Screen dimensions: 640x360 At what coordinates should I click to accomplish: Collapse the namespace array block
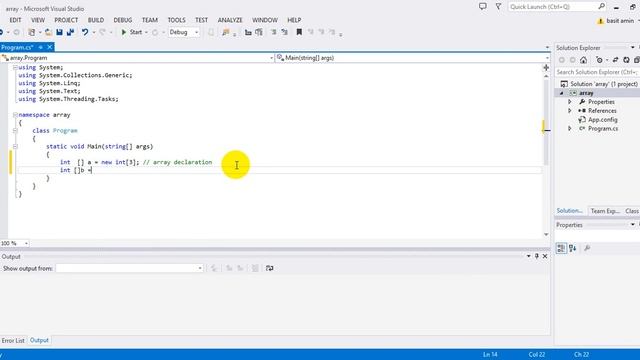[15, 115]
